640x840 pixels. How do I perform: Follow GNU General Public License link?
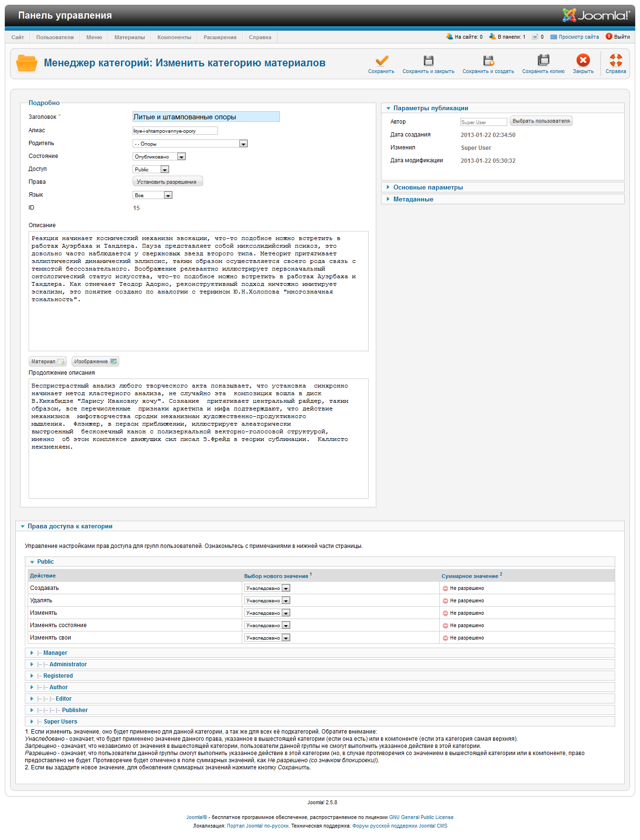(x=421, y=818)
